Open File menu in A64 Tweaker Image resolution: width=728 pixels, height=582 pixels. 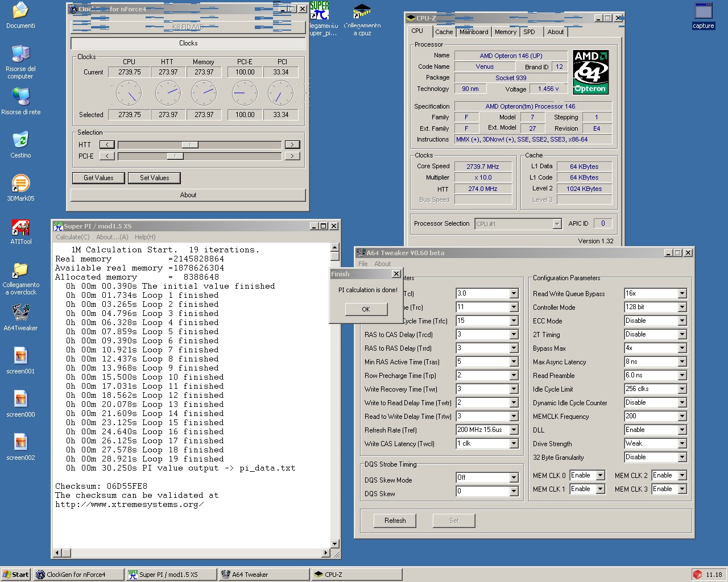[x=363, y=264]
